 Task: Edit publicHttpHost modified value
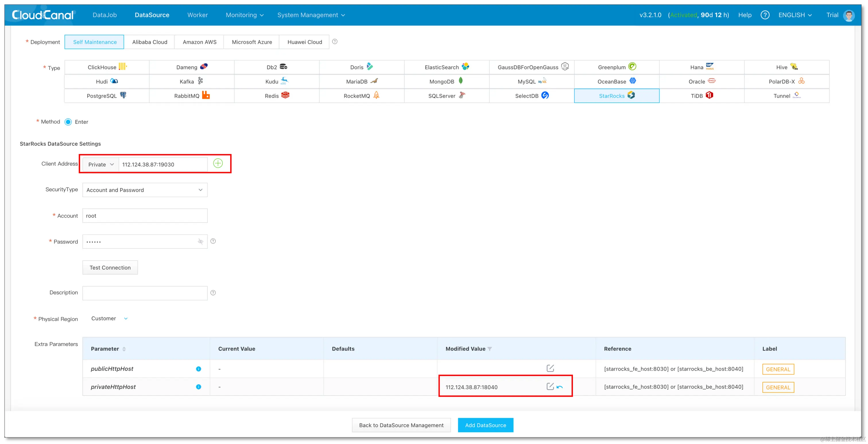(550, 368)
